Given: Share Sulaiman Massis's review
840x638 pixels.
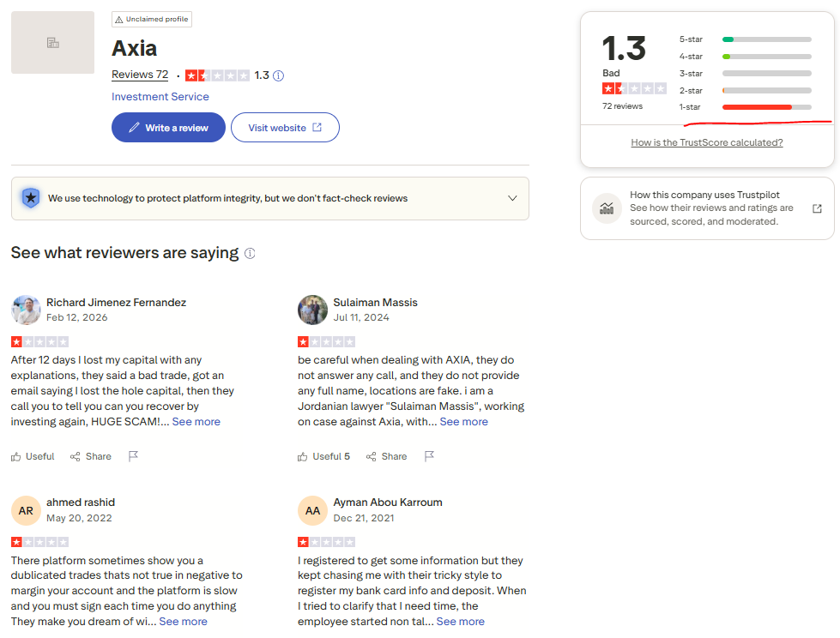Looking at the screenshot, I should (x=386, y=456).
